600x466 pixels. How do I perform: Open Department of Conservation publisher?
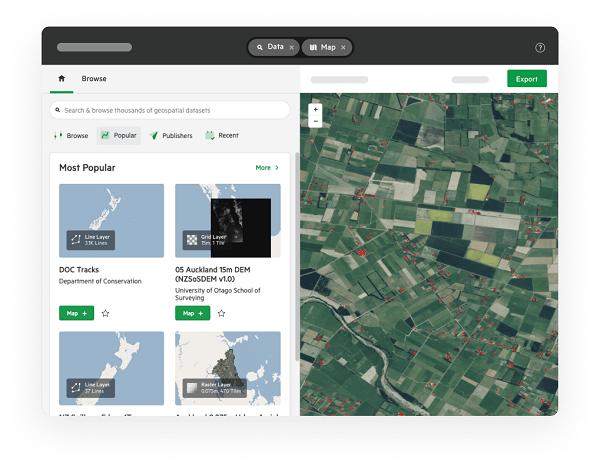100,281
